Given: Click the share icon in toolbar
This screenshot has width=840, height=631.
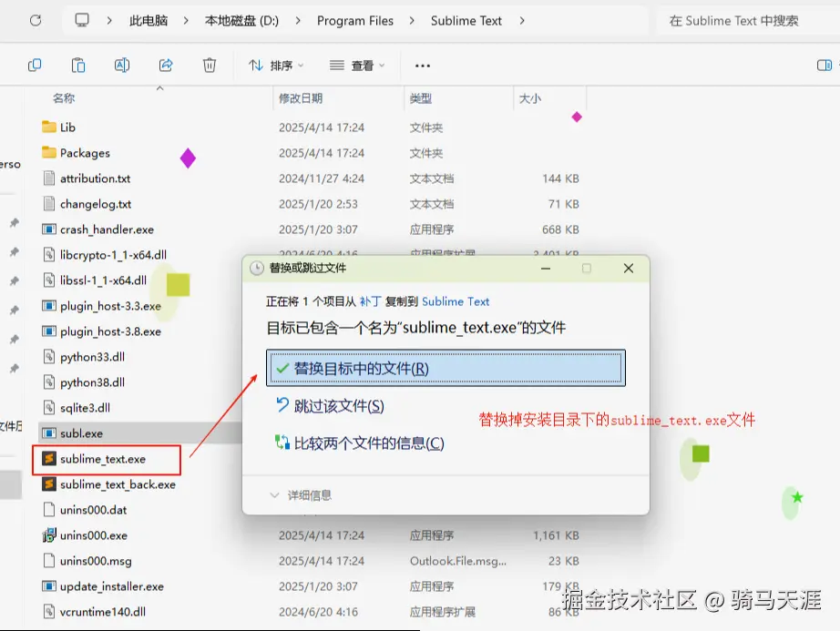Looking at the screenshot, I should [x=166, y=66].
